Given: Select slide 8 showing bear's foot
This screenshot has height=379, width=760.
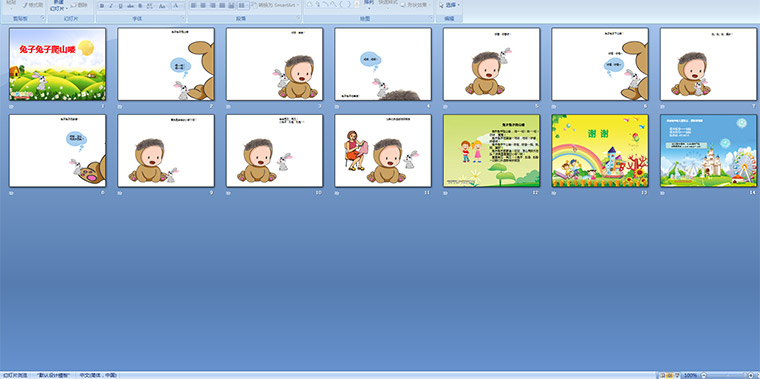Looking at the screenshot, I should click(x=57, y=150).
